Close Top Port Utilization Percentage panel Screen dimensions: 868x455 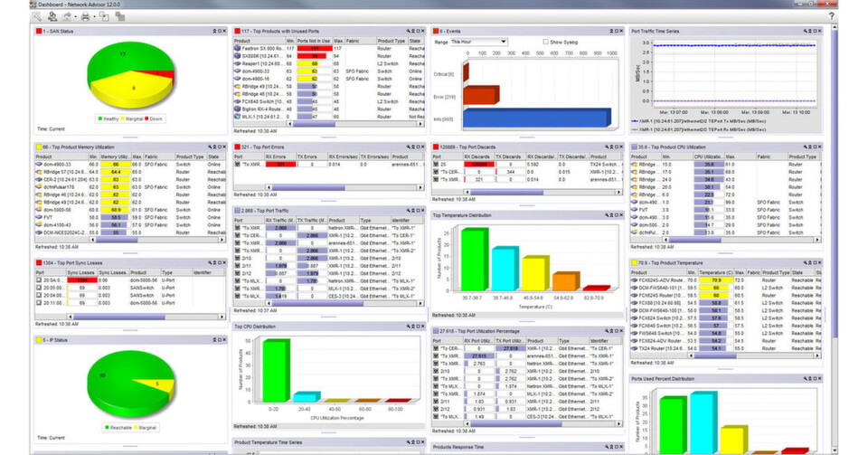click(621, 330)
